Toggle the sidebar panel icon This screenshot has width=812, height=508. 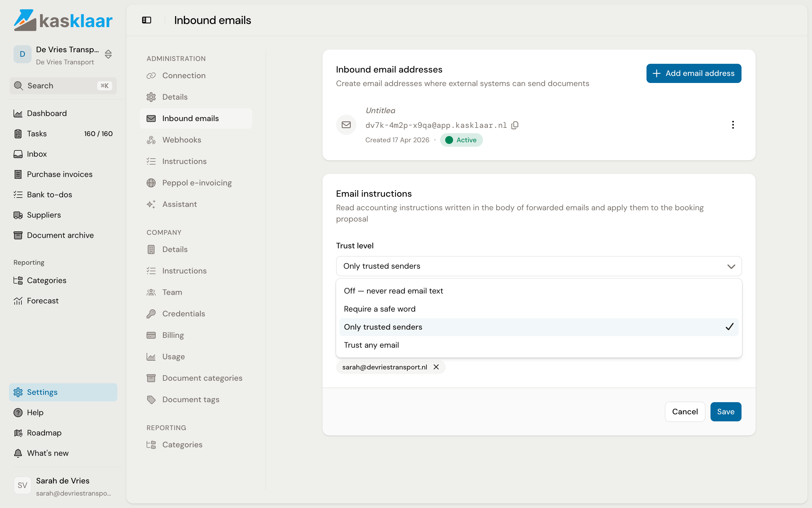147,20
